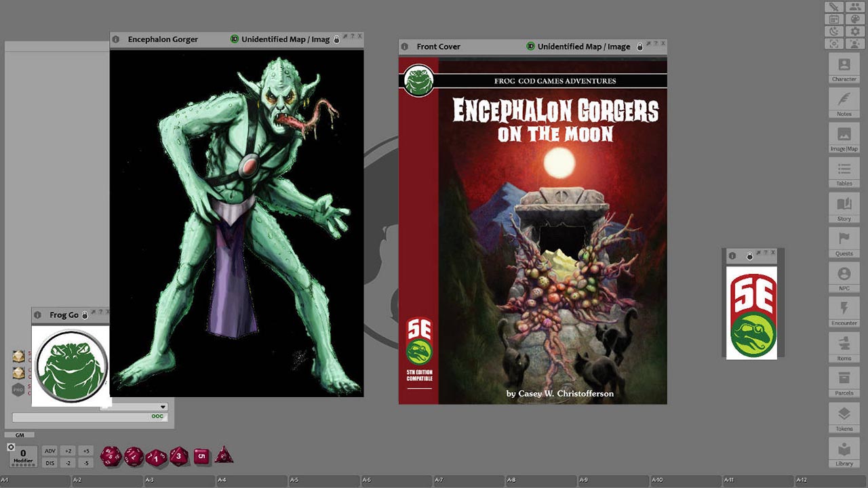Toggle the DIS disadvantage button
Viewport: 868px width, 488px height.
(x=50, y=463)
